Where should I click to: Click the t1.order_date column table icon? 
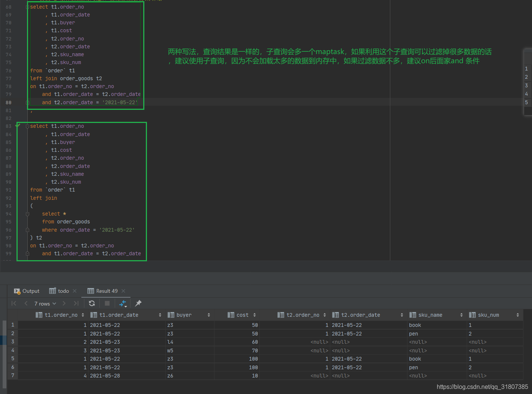pos(94,315)
